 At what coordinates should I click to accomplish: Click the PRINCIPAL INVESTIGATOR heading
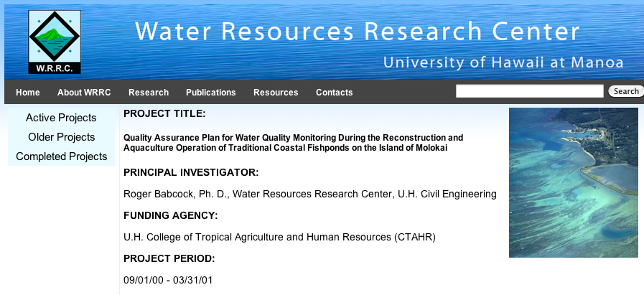(x=191, y=172)
